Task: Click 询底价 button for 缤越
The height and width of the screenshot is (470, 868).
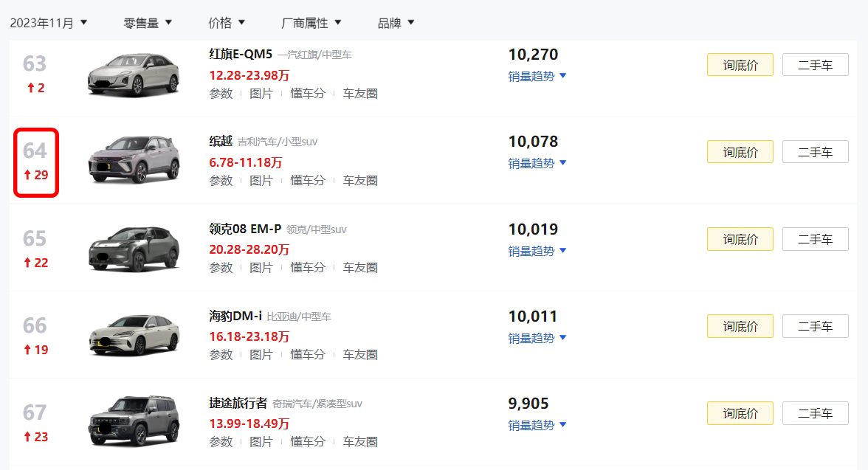Action: [x=740, y=152]
